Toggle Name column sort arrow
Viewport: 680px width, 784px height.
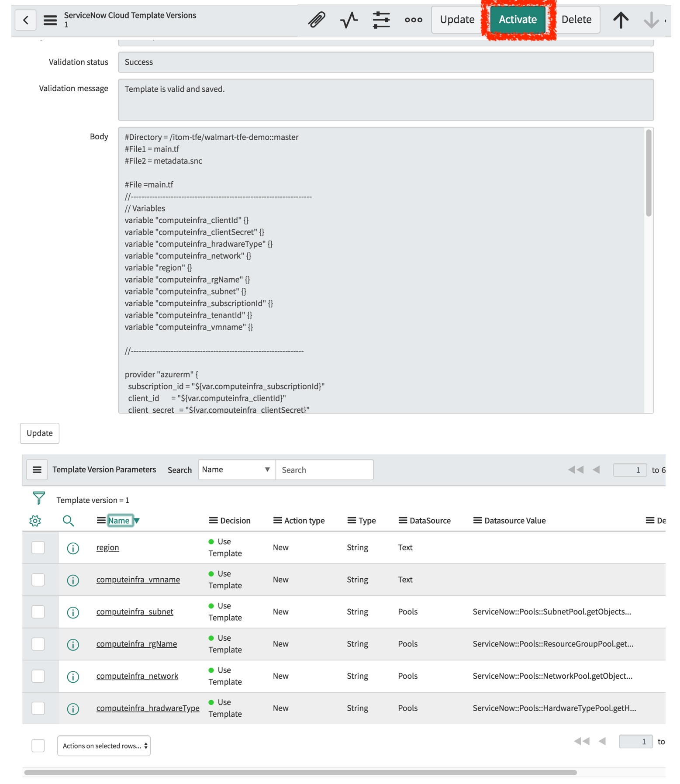137,521
